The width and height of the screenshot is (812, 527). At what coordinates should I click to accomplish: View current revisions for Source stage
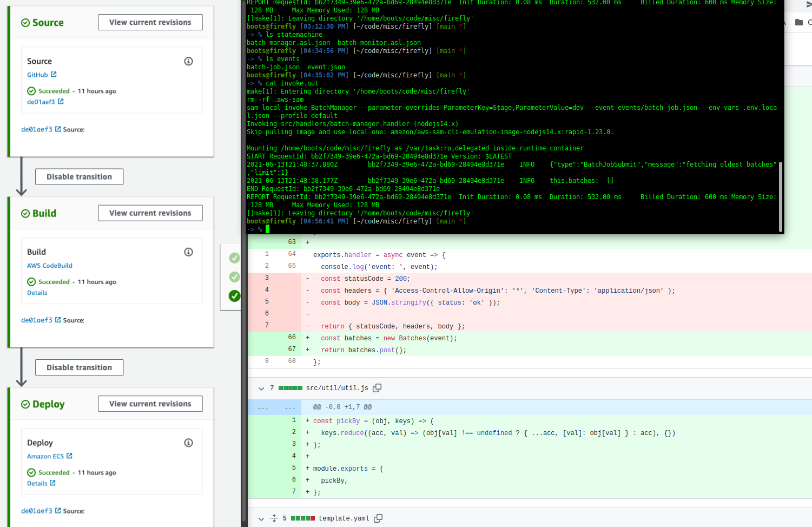click(x=150, y=22)
